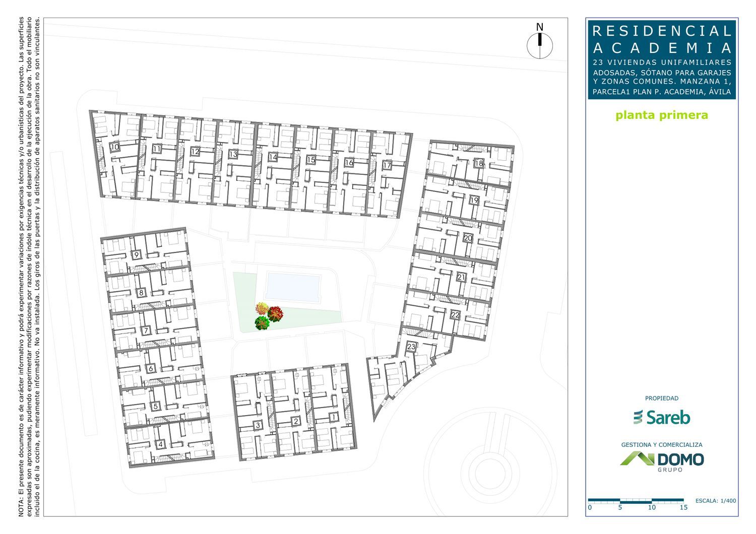Click the scale bar graphic
Image resolution: width=756 pixels, height=534 pixels.
[636, 501]
